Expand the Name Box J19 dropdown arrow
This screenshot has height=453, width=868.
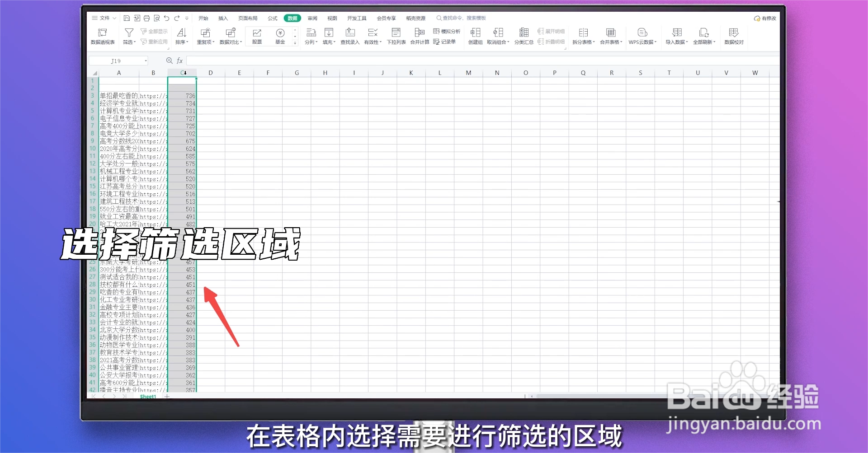pos(146,61)
